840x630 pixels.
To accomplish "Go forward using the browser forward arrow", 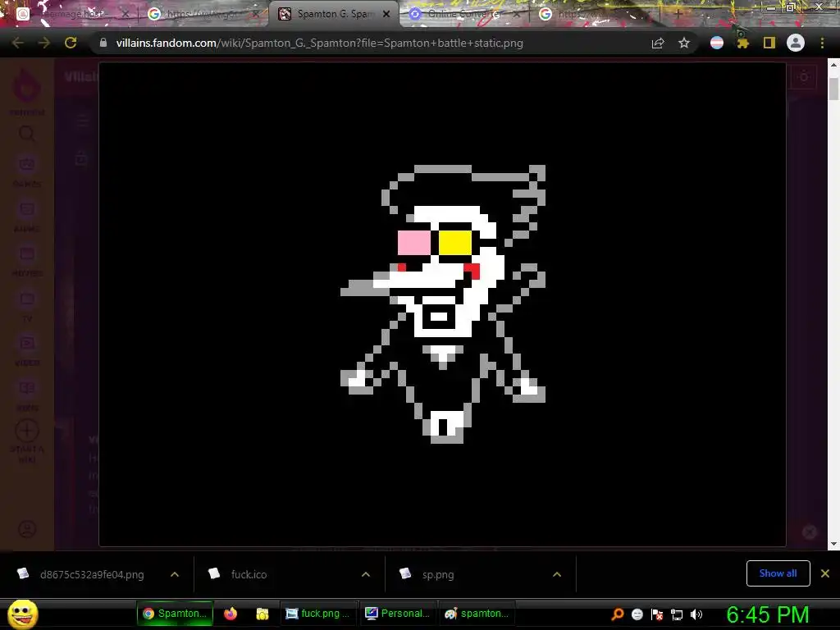I will [x=44, y=43].
